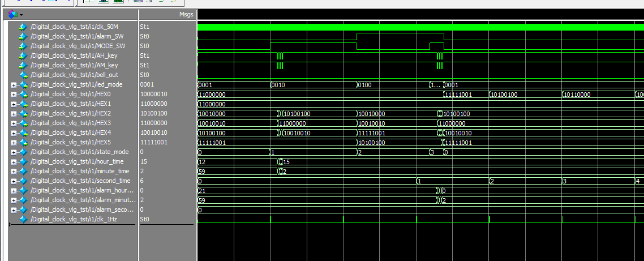Click the alarm_SW high pulse in waveform
Viewport: 644px width, 261px height.
point(401,36)
